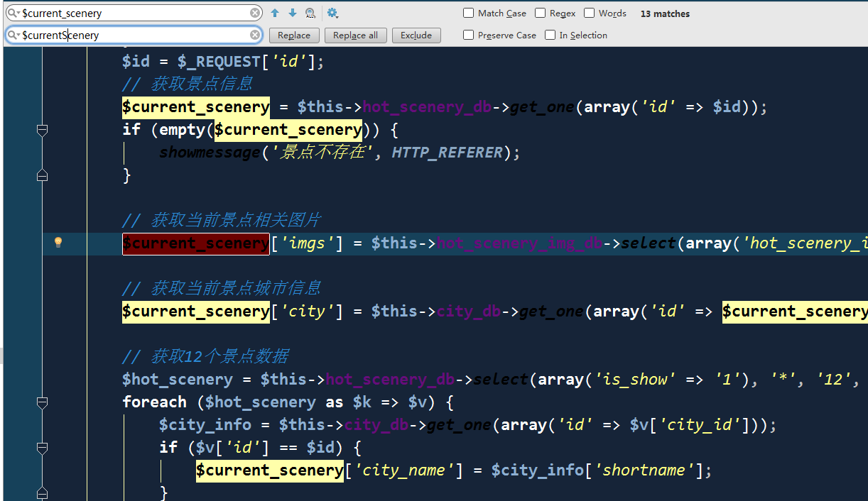Jump to next occurrence with down arrow
The width and height of the screenshot is (868, 501).
293,13
